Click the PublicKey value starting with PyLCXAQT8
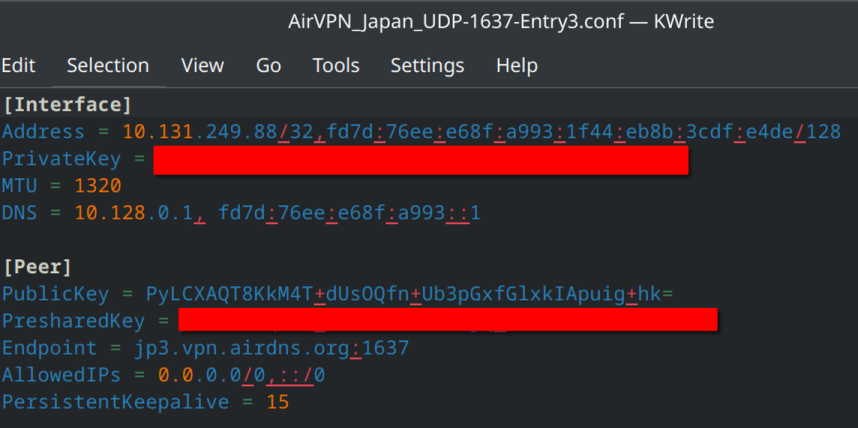Image resolution: width=858 pixels, height=428 pixels. [x=409, y=294]
